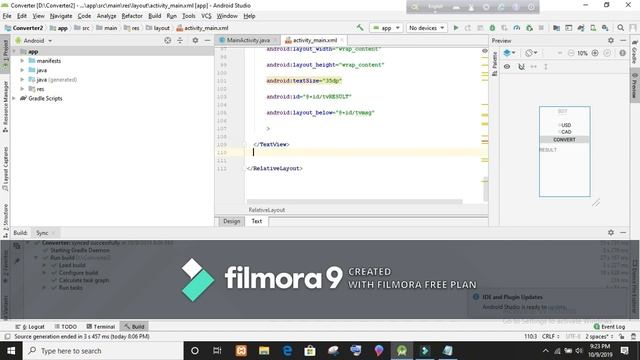This screenshot has height=360, width=640.
Task: Open SDK Manager from toolbar
Action: (x=605, y=28)
